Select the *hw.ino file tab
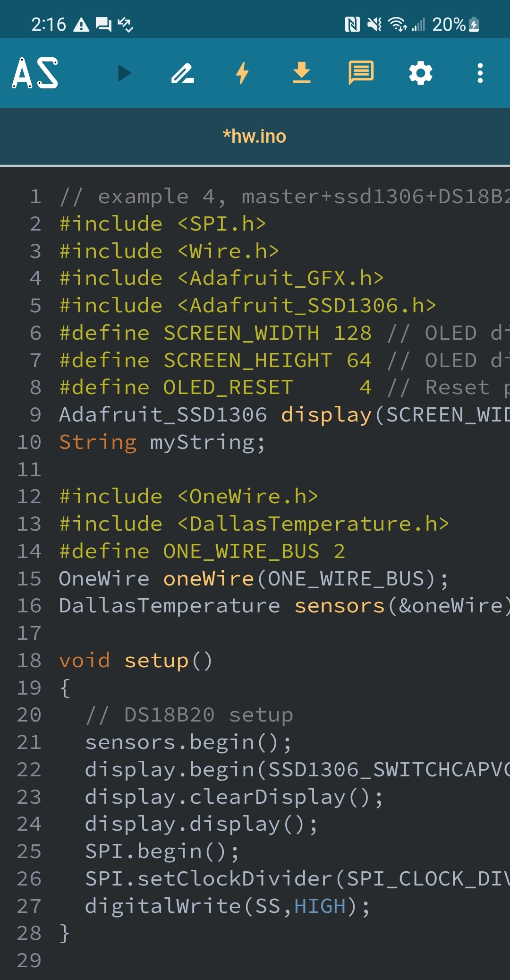This screenshot has width=510, height=980. click(x=255, y=137)
